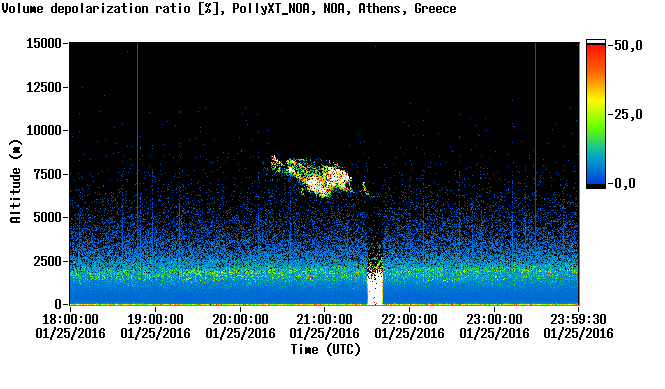
Task: Click the chart title mentioning PollyXT_NOA
Action: coord(229,8)
